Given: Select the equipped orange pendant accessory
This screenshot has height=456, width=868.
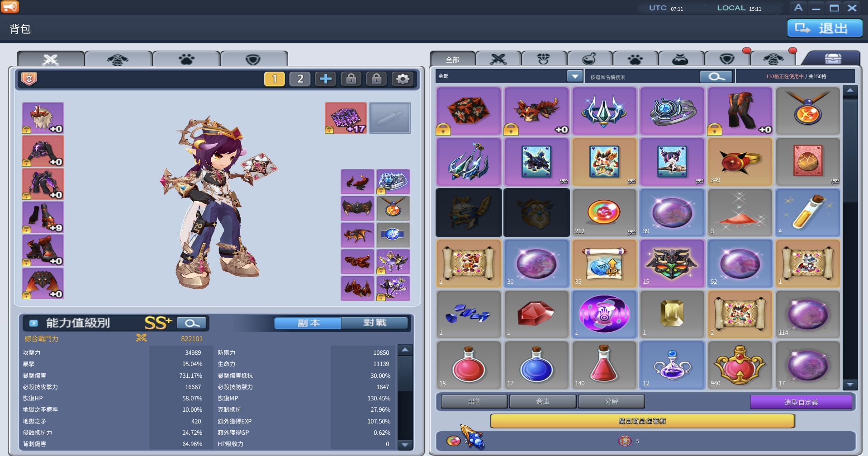Looking at the screenshot, I should pos(393,208).
